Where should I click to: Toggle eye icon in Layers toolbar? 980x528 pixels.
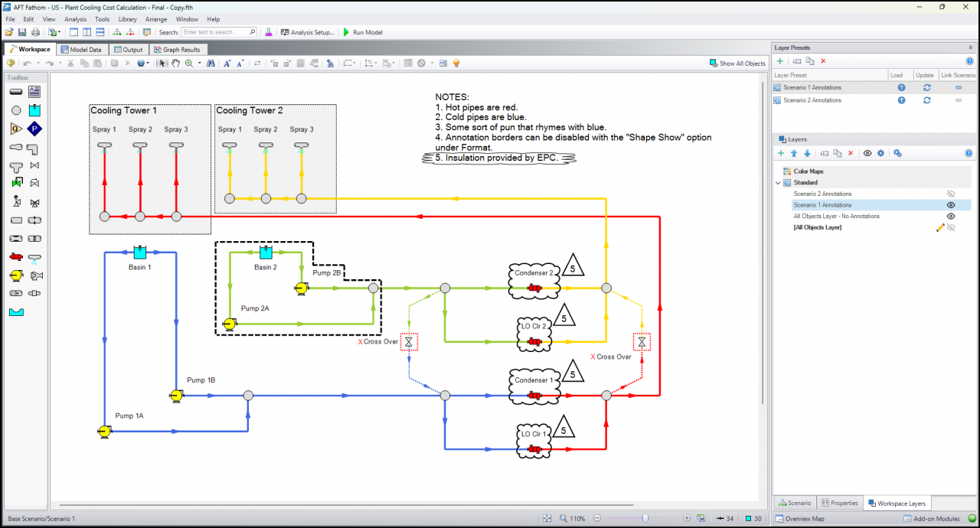[x=867, y=154]
